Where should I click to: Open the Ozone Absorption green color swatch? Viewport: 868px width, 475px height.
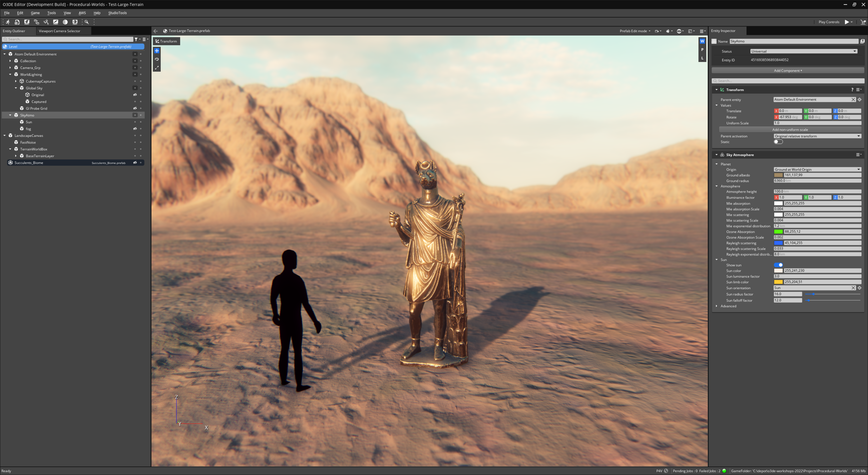pyautogui.click(x=778, y=232)
